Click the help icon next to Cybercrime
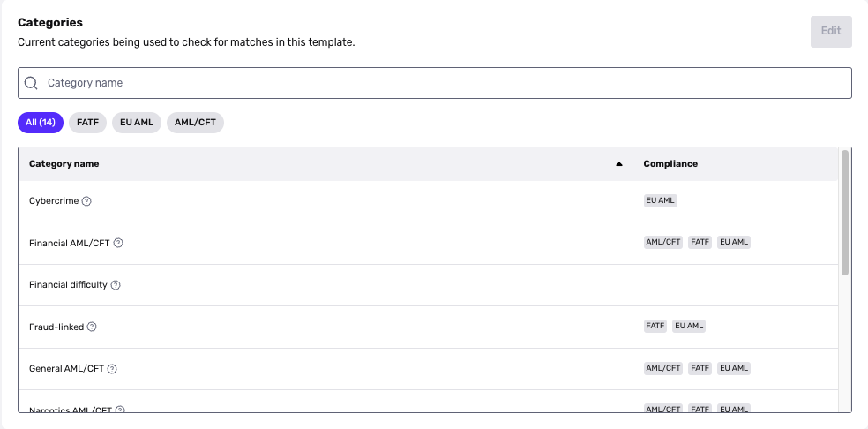The height and width of the screenshot is (429, 868). pos(86,201)
